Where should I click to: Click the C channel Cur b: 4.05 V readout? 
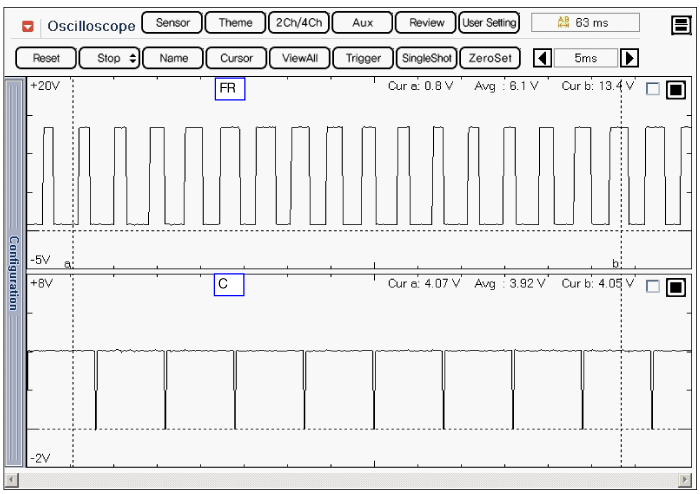(598, 283)
